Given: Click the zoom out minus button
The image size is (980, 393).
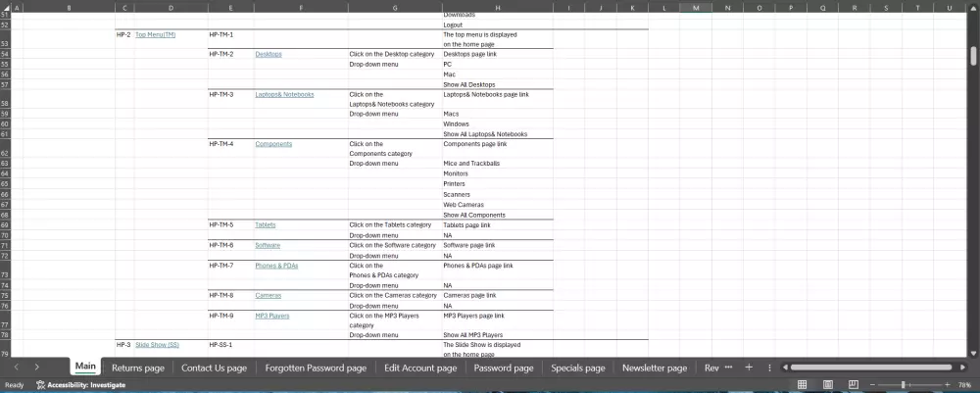Looking at the screenshot, I should coord(872,385).
